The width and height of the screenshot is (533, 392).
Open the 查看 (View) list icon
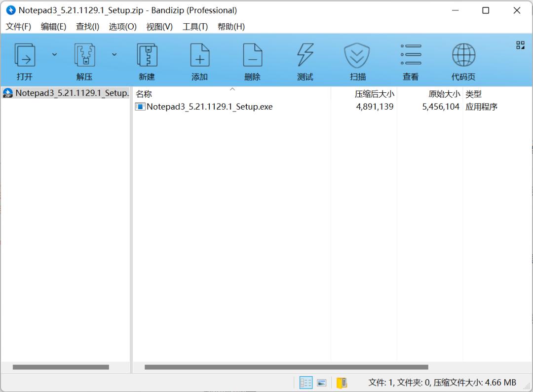point(411,55)
